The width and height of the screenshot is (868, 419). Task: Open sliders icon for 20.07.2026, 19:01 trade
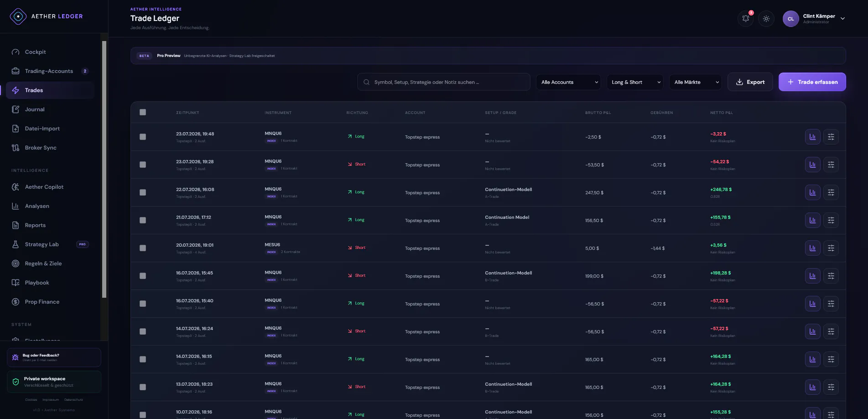831,248
